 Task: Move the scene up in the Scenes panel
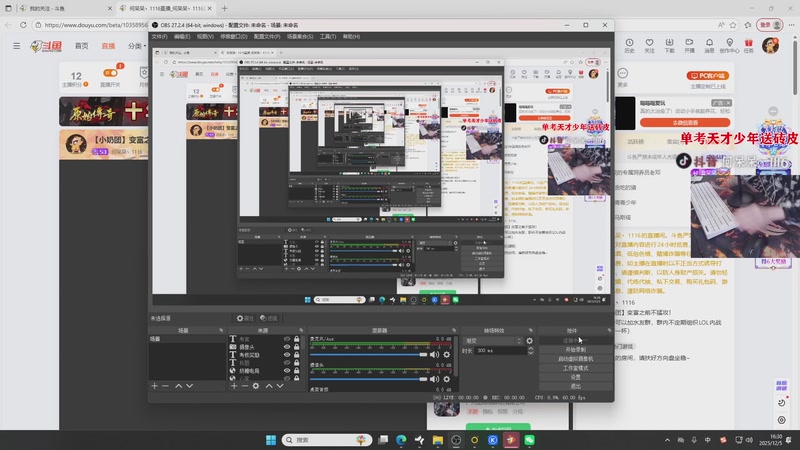(x=179, y=386)
